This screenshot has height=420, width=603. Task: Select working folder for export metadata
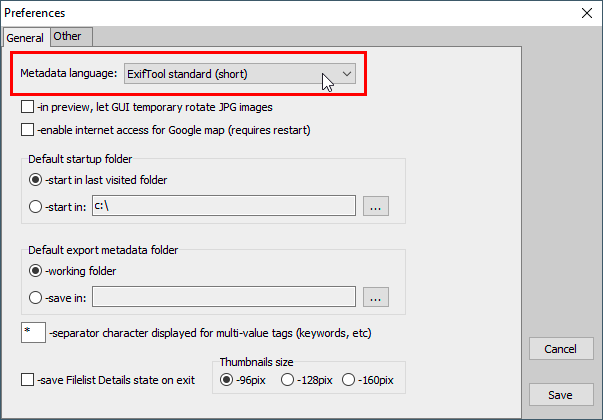pos(36,270)
